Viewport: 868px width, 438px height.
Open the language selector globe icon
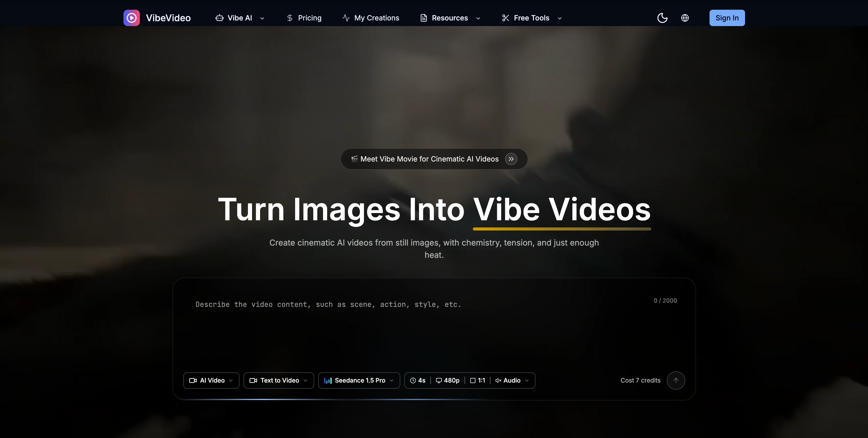[685, 18]
